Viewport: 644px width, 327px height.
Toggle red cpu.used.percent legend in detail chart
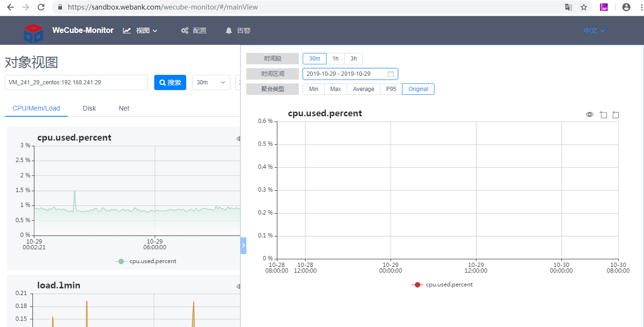coord(442,285)
